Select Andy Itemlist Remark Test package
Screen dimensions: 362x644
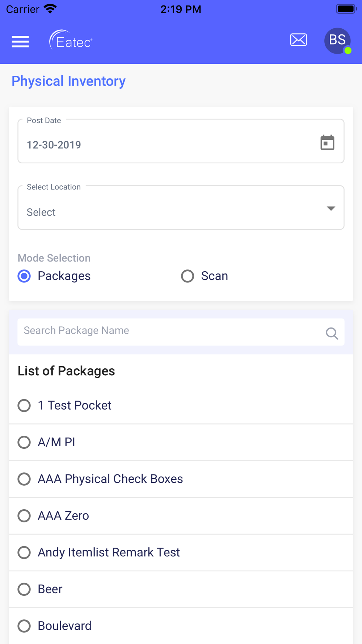click(x=24, y=552)
